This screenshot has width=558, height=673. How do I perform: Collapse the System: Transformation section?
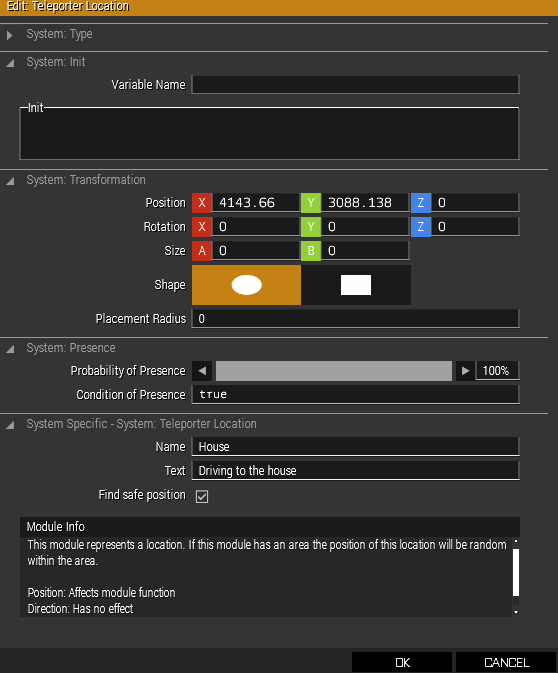(10, 181)
